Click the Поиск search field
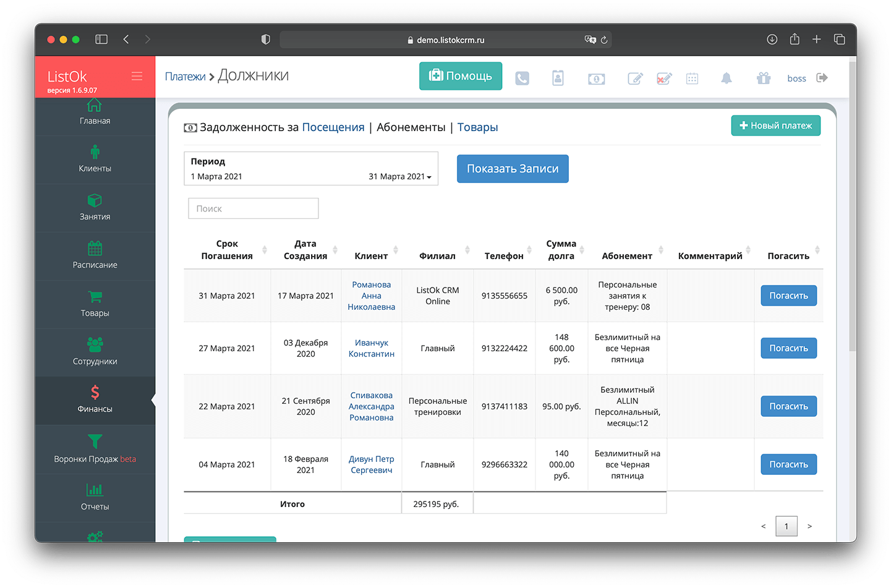 coord(254,208)
